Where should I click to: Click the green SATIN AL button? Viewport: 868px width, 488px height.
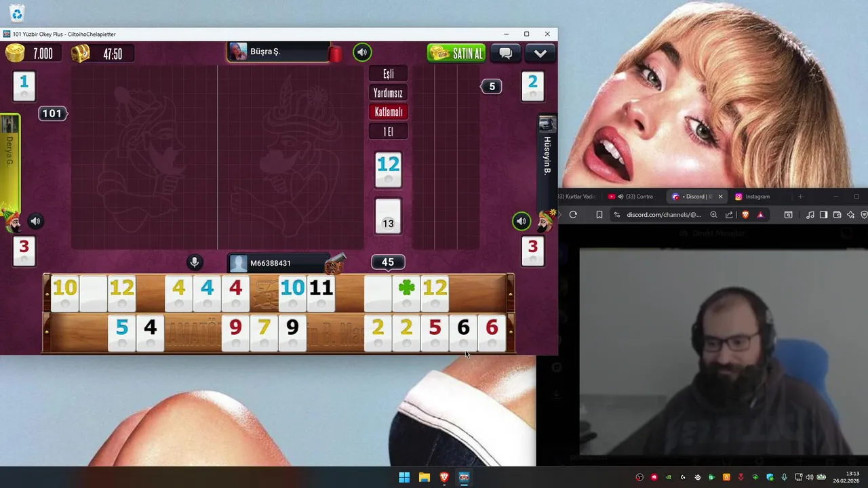[456, 53]
